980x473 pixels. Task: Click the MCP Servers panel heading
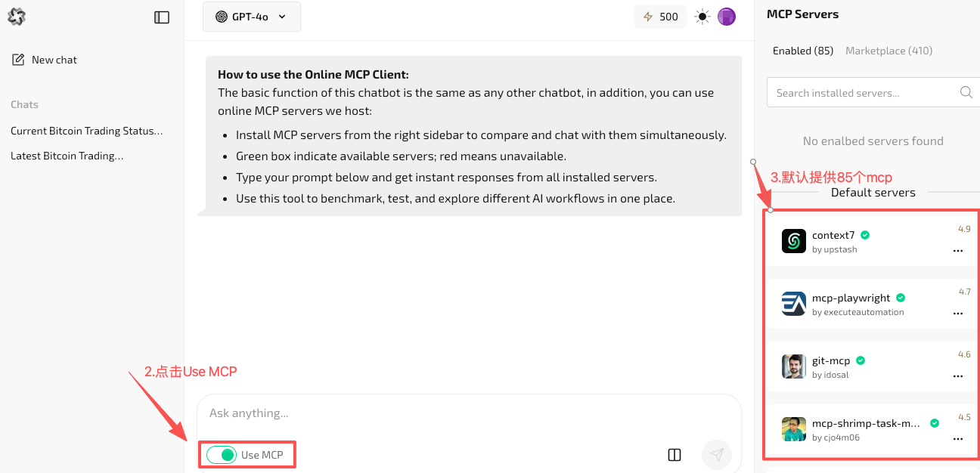[802, 14]
